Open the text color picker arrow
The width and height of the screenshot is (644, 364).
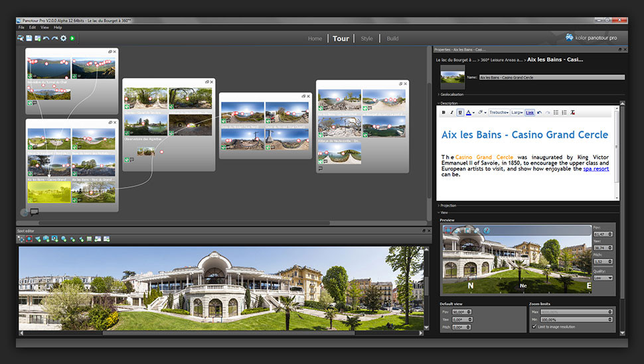(x=473, y=113)
